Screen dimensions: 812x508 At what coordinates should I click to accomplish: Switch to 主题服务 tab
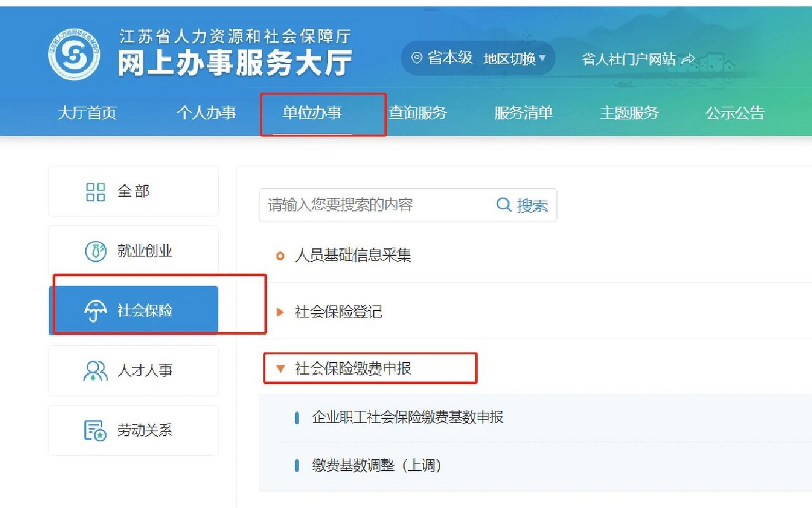coord(629,113)
